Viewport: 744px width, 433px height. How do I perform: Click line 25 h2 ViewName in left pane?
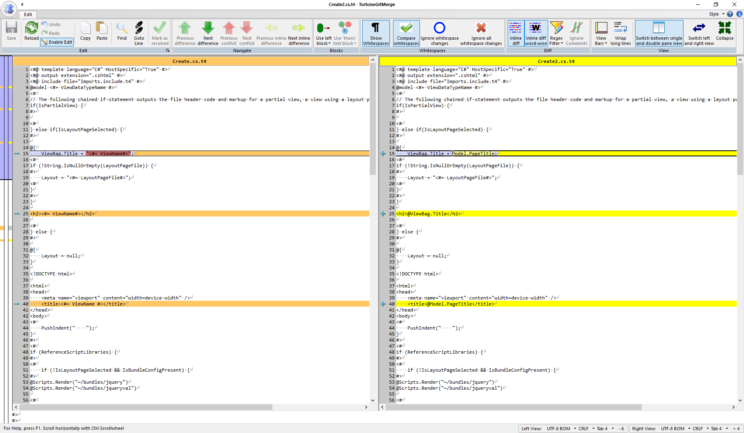[199, 214]
